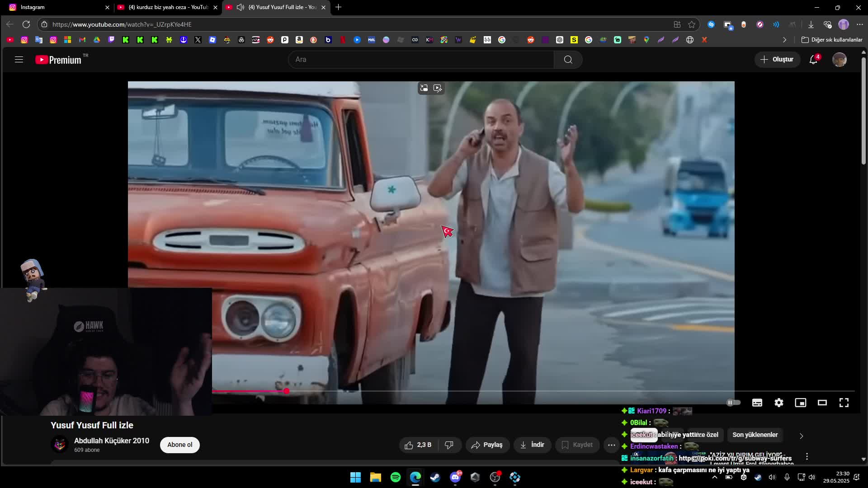Open the Twitch bookmark icon
This screenshot has height=488, width=868.
[111, 40]
